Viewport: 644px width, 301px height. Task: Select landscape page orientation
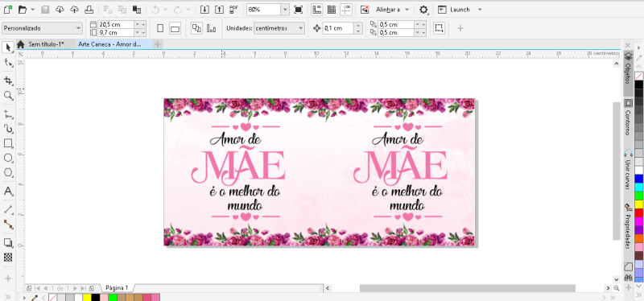click(x=175, y=28)
